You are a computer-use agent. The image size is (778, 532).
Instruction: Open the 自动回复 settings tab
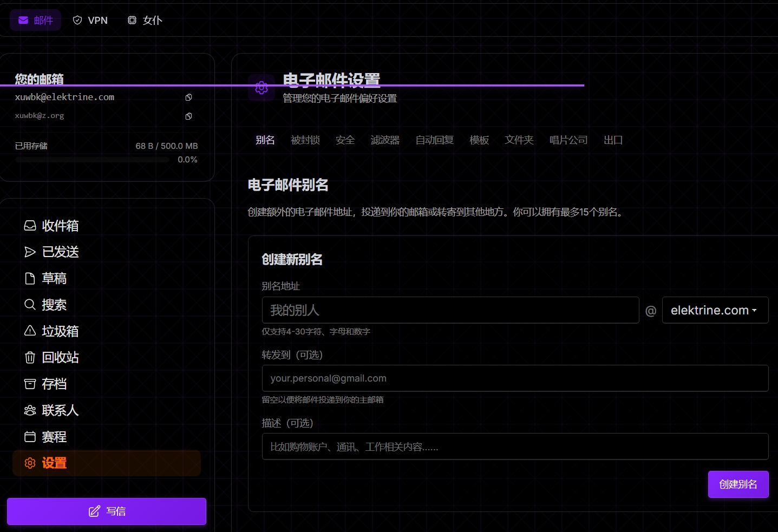[x=434, y=140]
